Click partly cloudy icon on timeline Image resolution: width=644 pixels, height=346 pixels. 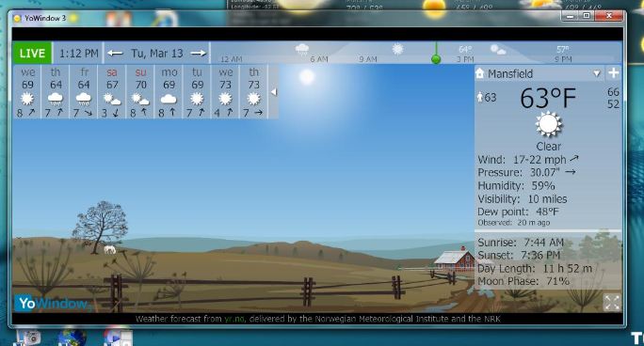coord(498,50)
